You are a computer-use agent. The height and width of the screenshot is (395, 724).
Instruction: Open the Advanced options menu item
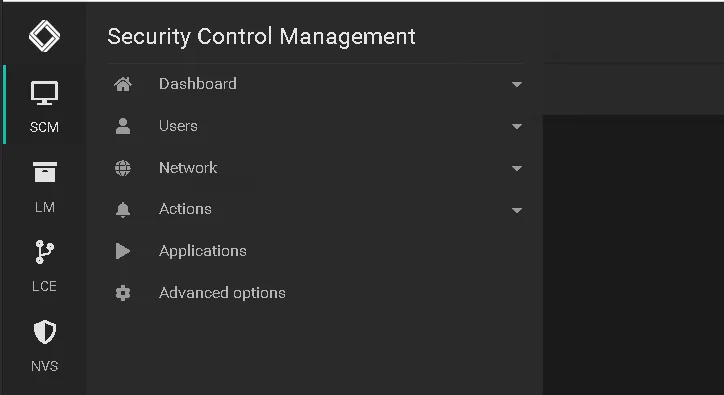click(x=316, y=293)
